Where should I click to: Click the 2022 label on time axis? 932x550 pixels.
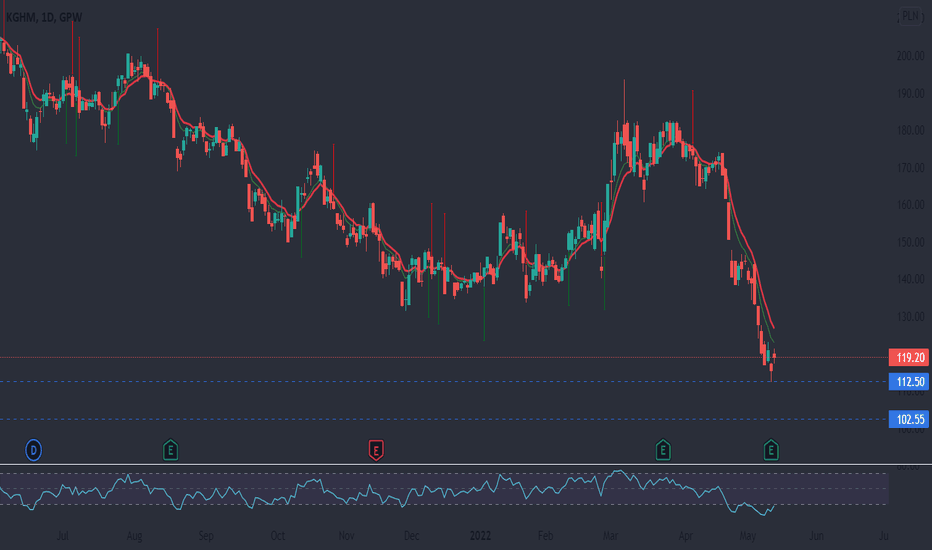pos(480,536)
